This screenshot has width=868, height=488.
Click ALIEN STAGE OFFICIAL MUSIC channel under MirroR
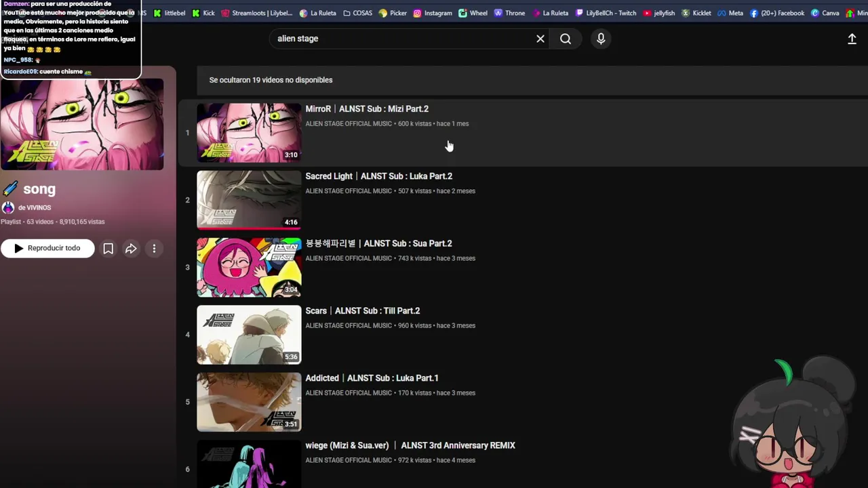[x=349, y=124]
